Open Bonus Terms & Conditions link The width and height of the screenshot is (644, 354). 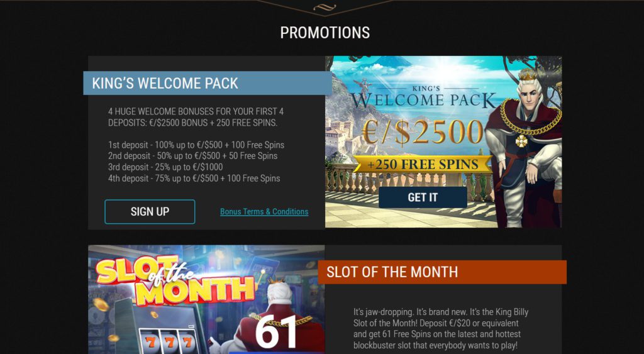[264, 211]
